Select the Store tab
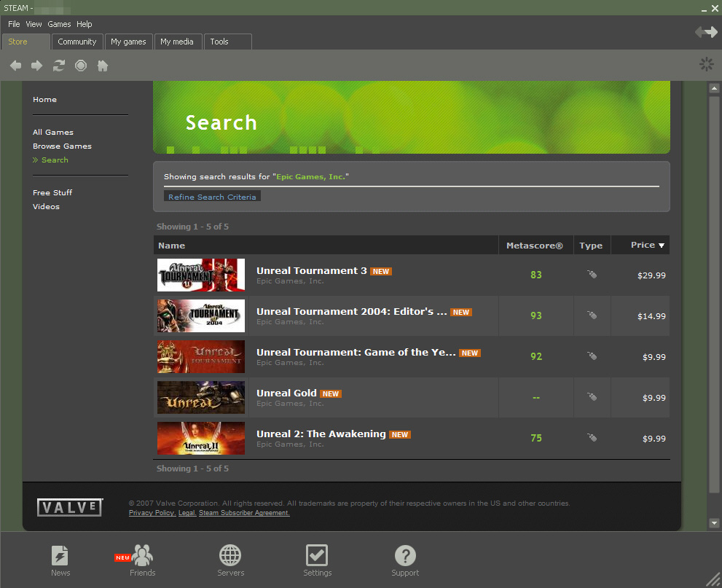Screen dimensions: 722x588 pyautogui.click(x=25, y=42)
